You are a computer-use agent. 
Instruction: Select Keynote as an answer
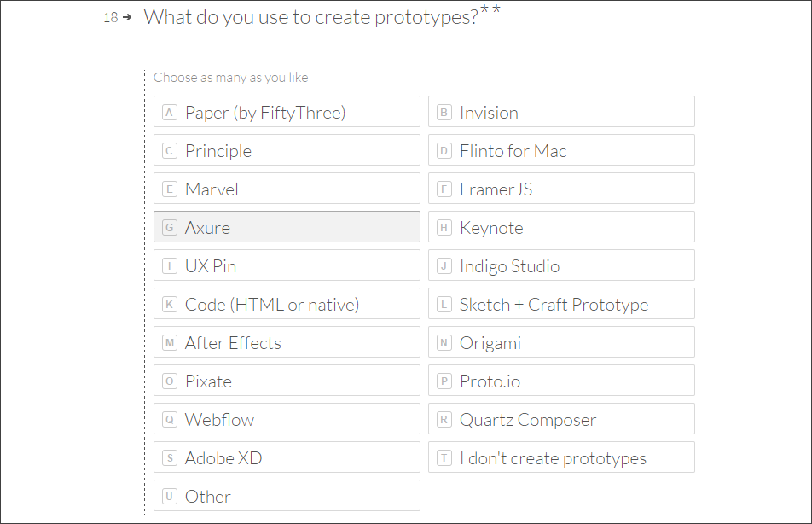(x=561, y=227)
